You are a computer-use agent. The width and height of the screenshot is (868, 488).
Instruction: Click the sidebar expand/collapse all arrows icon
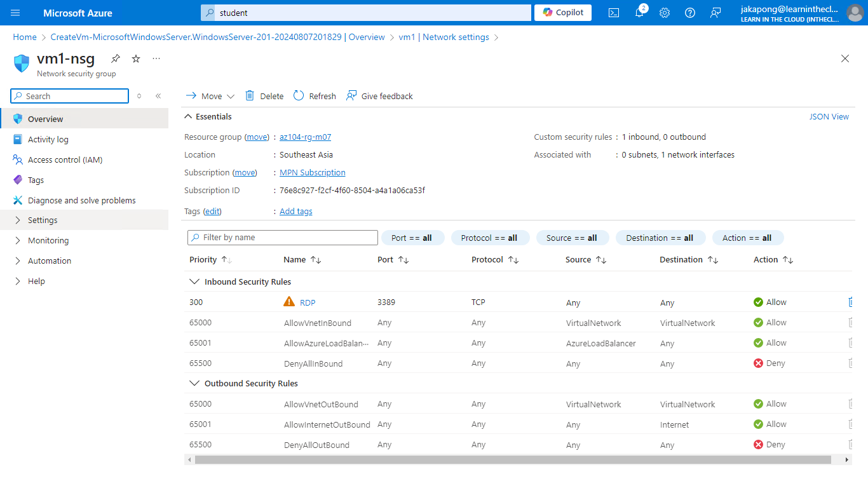point(139,96)
